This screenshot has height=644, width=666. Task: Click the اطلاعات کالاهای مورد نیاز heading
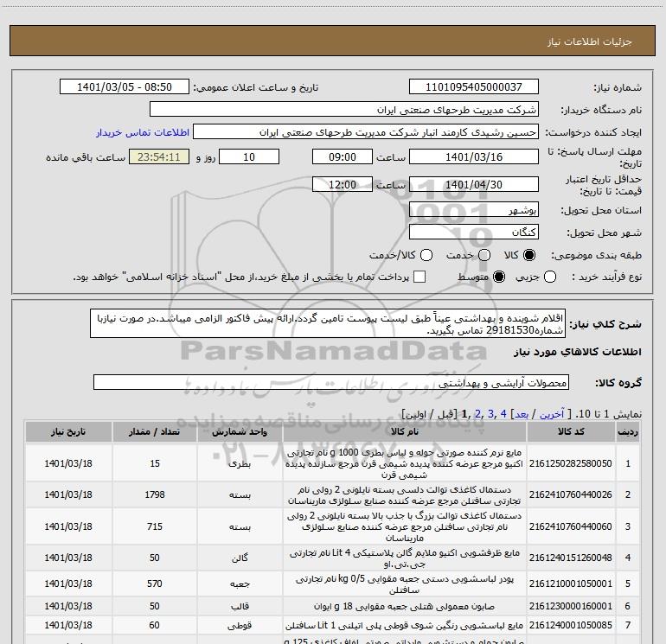click(x=578, y=352)
